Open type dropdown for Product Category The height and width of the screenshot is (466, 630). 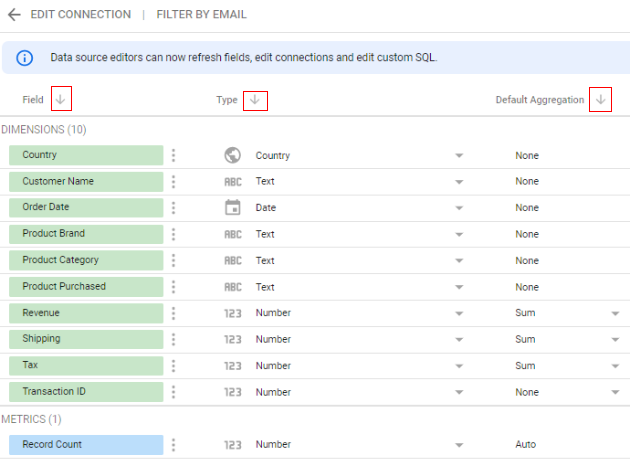tap(459, 261)
